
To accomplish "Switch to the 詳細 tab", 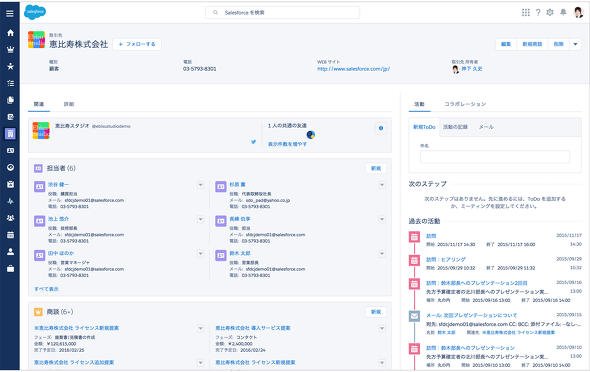I will tap(69, 104).
